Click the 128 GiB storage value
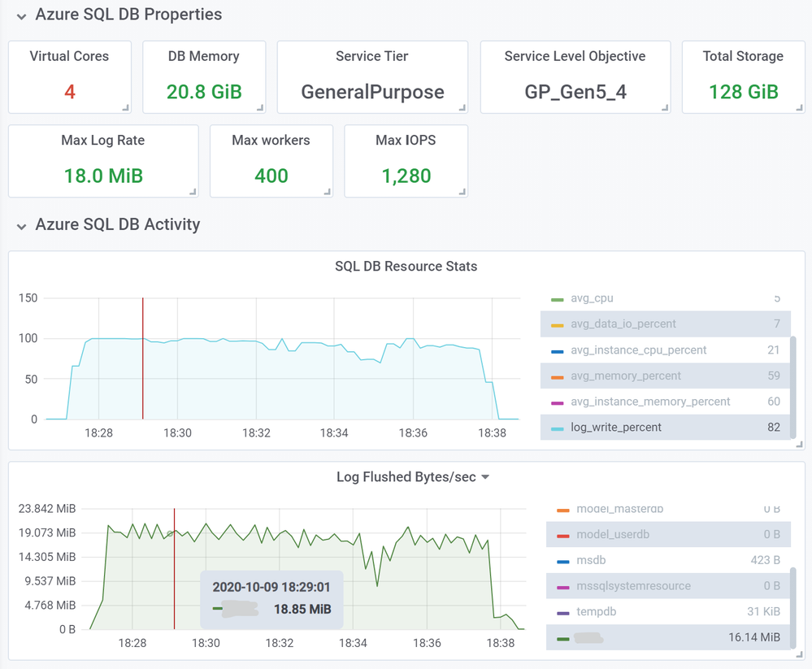 click(x=743, y=92)
